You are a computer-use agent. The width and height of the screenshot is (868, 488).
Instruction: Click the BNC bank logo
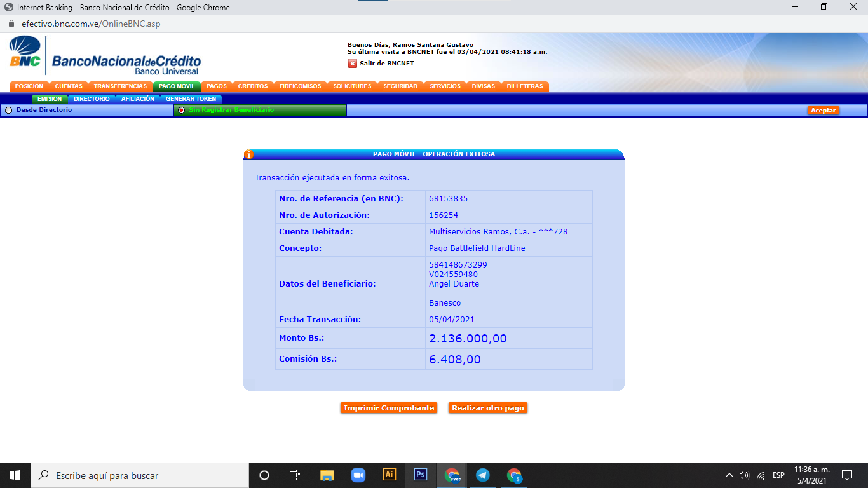point(105,56)
